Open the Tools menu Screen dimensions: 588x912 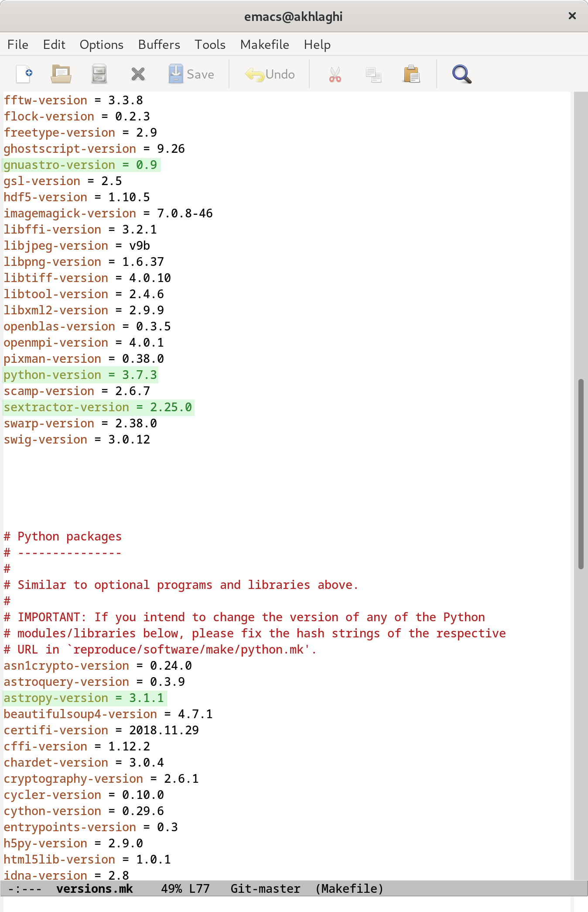tap(210, 45)
